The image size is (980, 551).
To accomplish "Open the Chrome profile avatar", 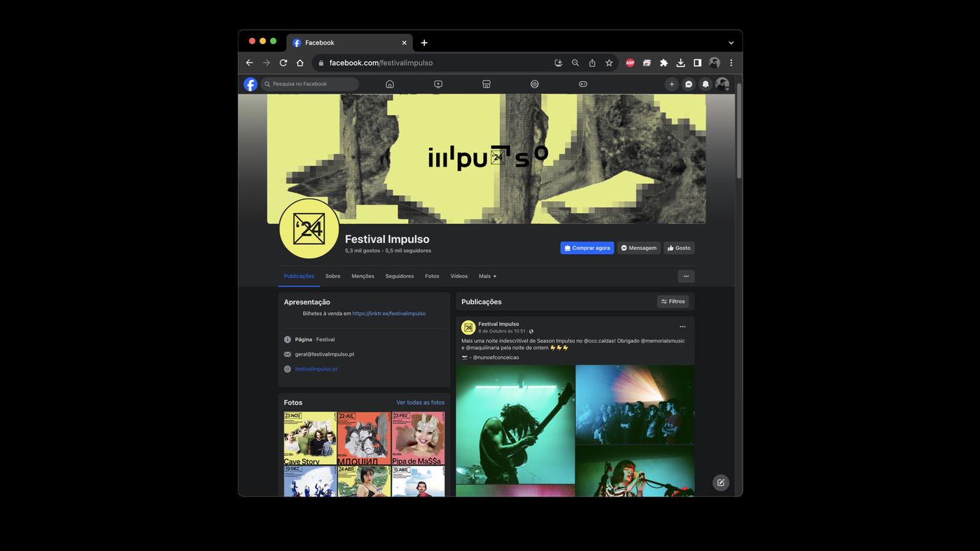I will click(714, 63).
